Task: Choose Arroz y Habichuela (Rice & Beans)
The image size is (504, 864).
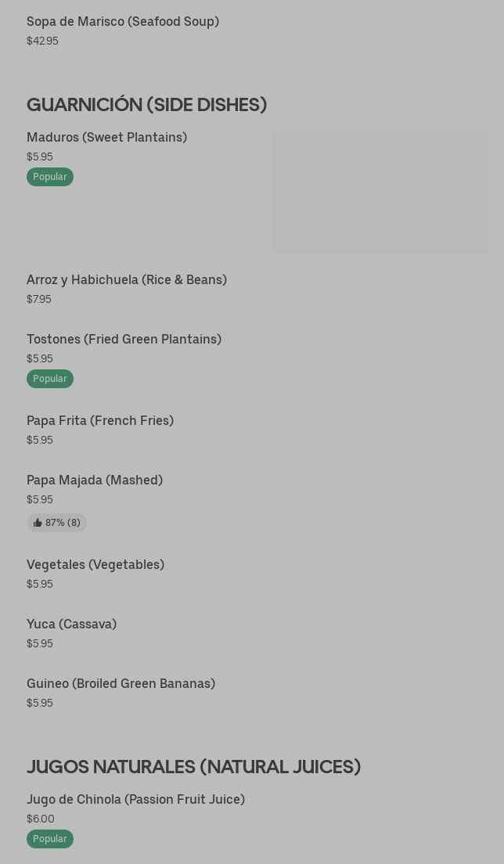Action: pyautogui.click(x=127, y=279)
